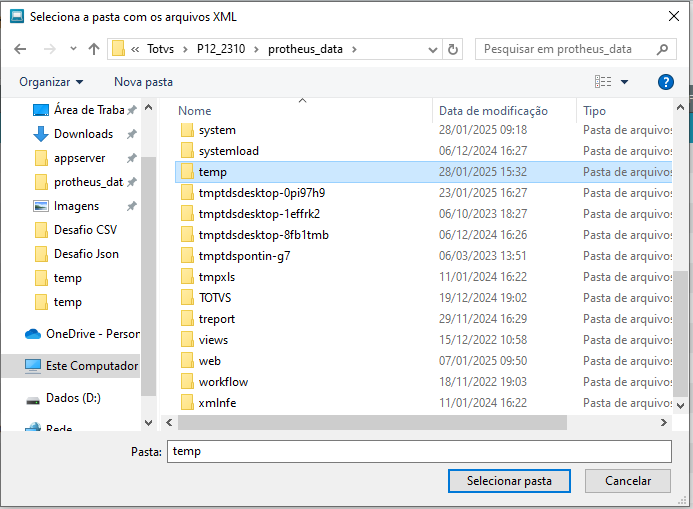
Task: Open the Organizar menu
Action: click(51, 82)
